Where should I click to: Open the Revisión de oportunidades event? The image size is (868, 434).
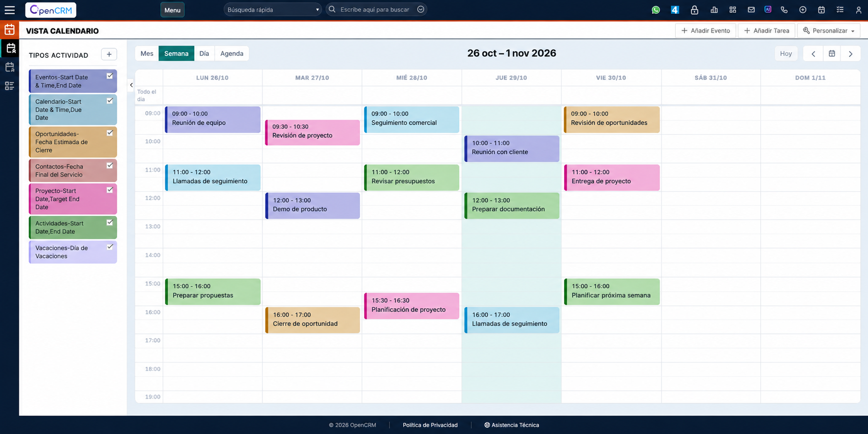click(612, 119)
